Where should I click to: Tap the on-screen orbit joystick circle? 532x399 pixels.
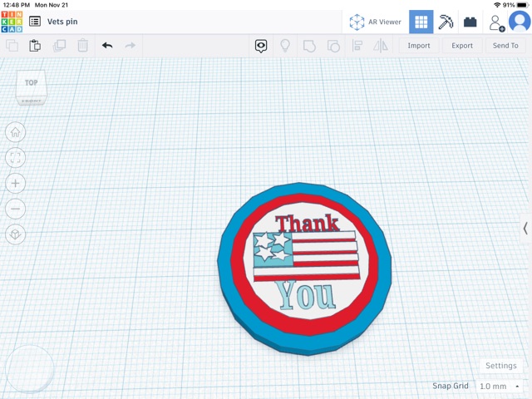point(30,369)
